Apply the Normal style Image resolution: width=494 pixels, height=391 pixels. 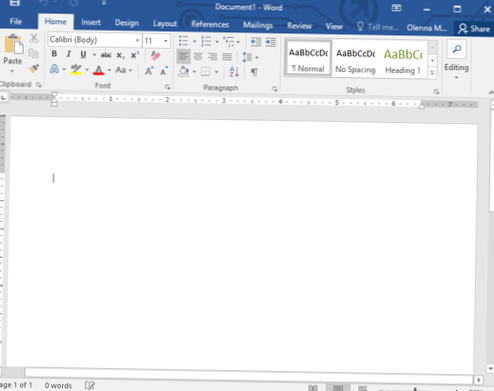tap(308, 59)
